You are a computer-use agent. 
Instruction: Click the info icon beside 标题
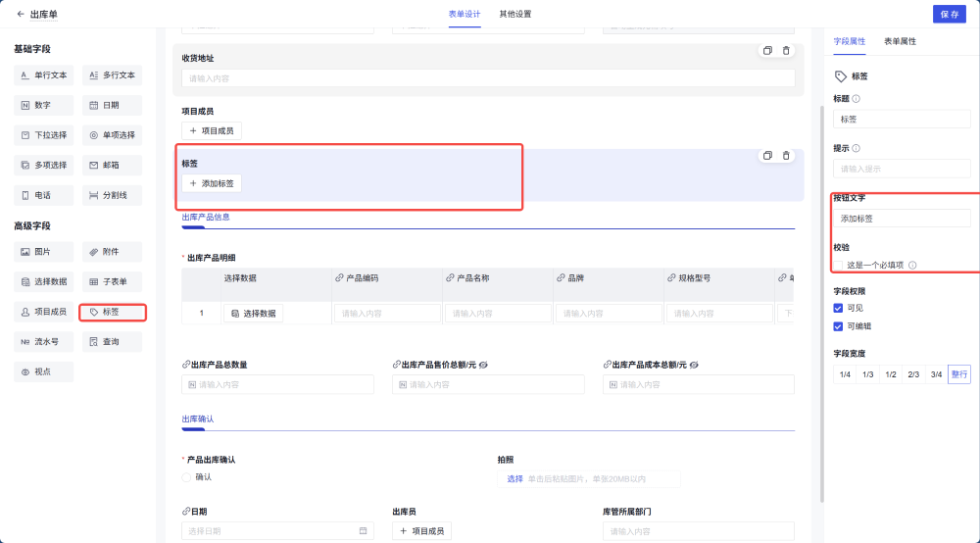[857, 99]
